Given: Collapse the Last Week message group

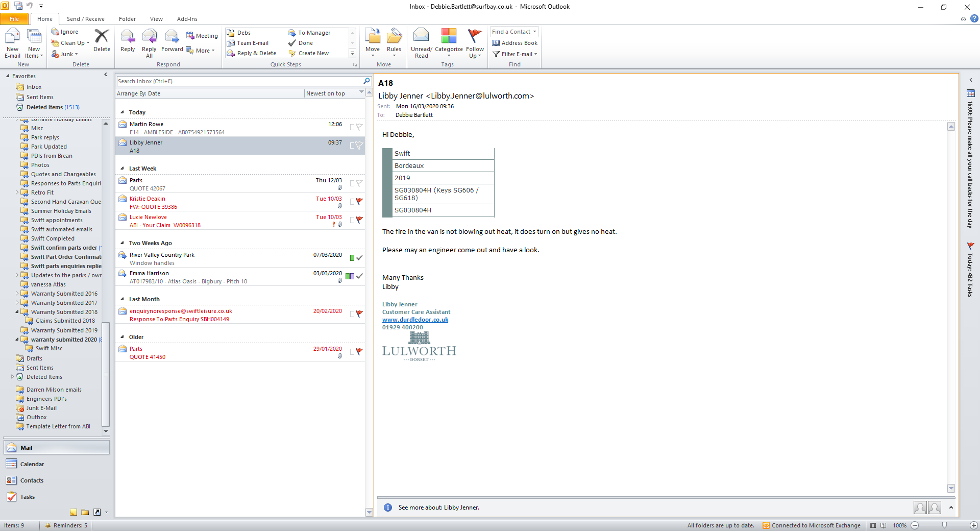Looking at the screenshot, I should click(122, 168).
